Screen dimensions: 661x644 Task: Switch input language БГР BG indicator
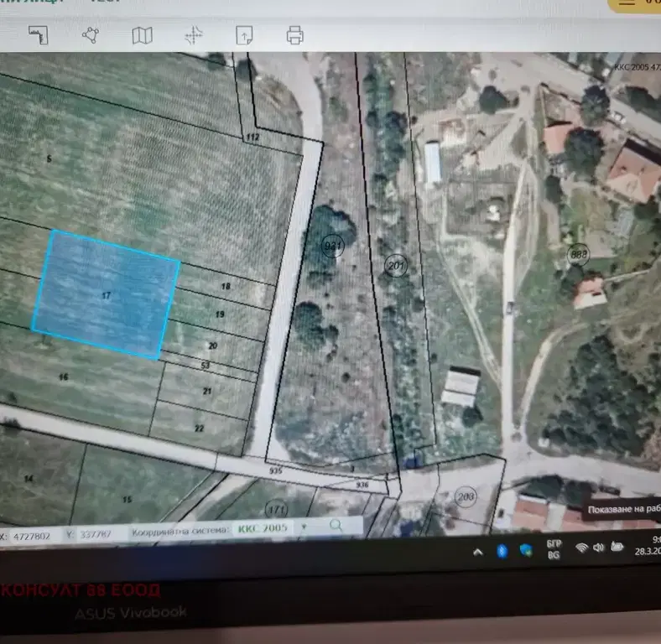point(554,549)
